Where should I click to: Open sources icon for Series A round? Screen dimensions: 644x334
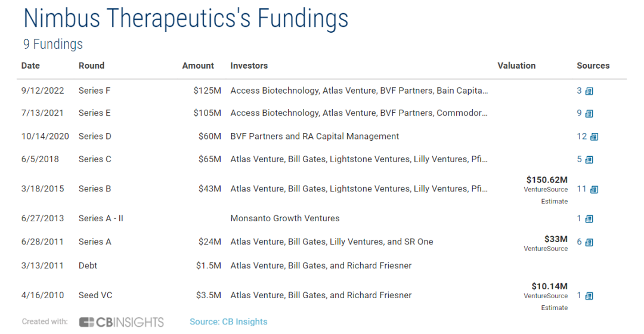pos(589,243)
